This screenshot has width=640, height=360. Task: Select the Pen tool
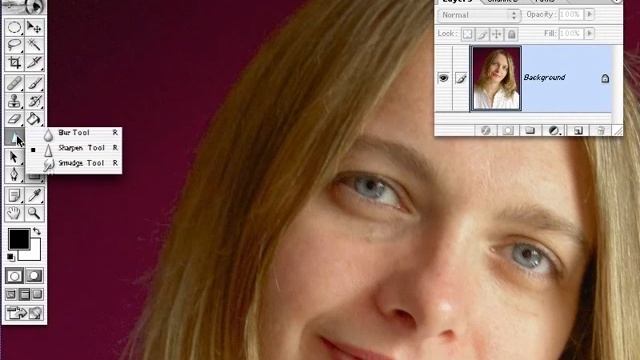pos(14,174)
